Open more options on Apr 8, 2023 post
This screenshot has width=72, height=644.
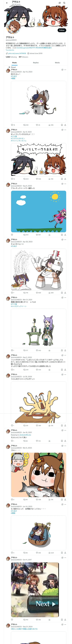65,130
